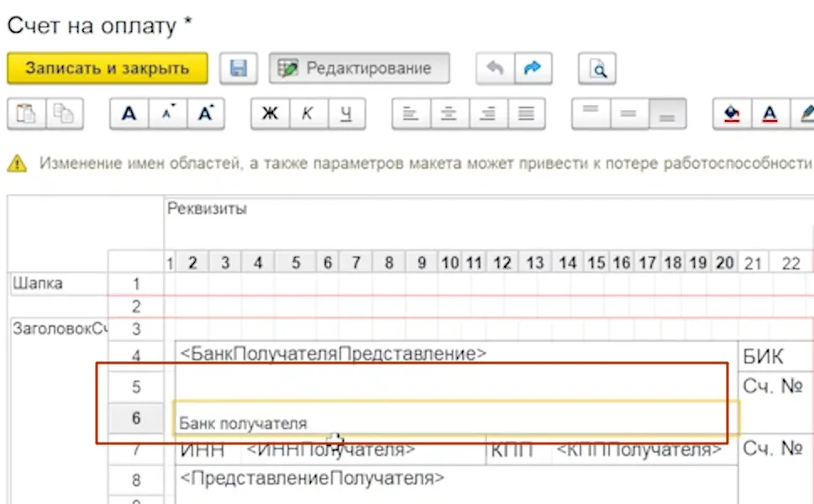Select column header 13
The image size is (814, 504).
click(535, 263)
